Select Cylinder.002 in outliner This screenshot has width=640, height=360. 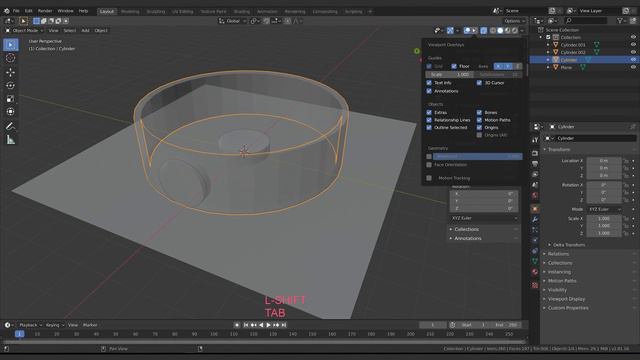[573, 52]
